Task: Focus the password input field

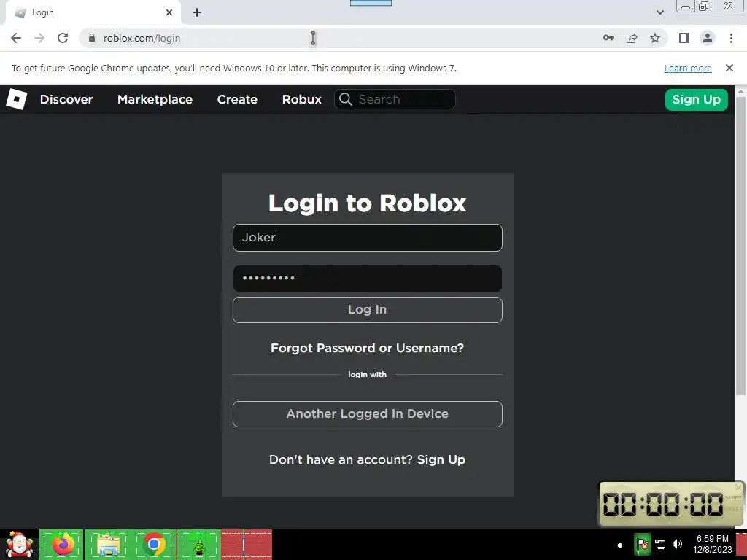Action: 368,279
